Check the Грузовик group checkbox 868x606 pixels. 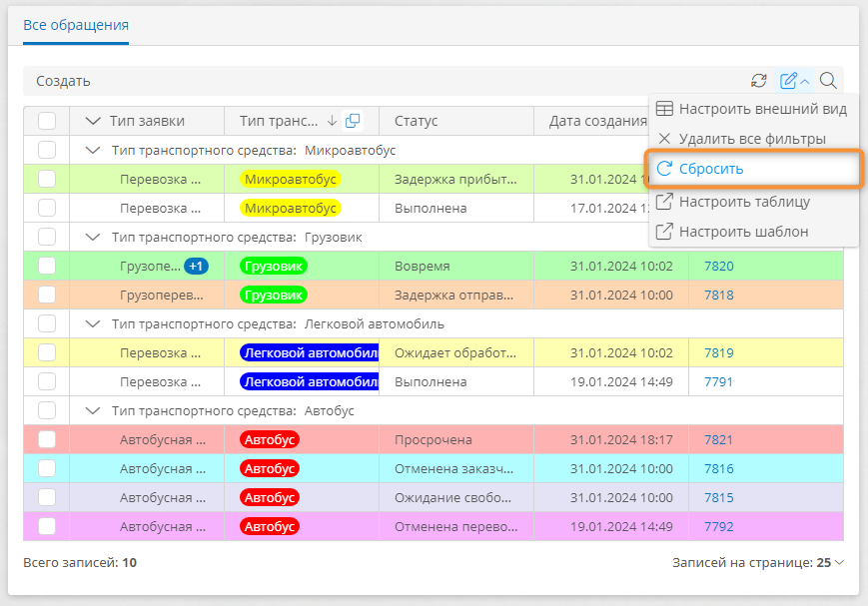click(47, 237)
